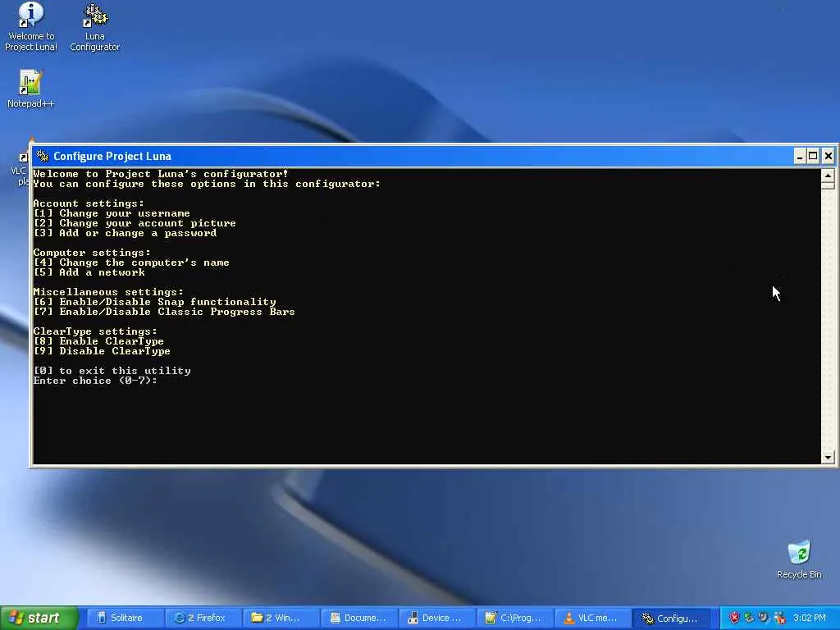Click the console scrollbar up arrow
840x630 pixels.
[828, 176]
